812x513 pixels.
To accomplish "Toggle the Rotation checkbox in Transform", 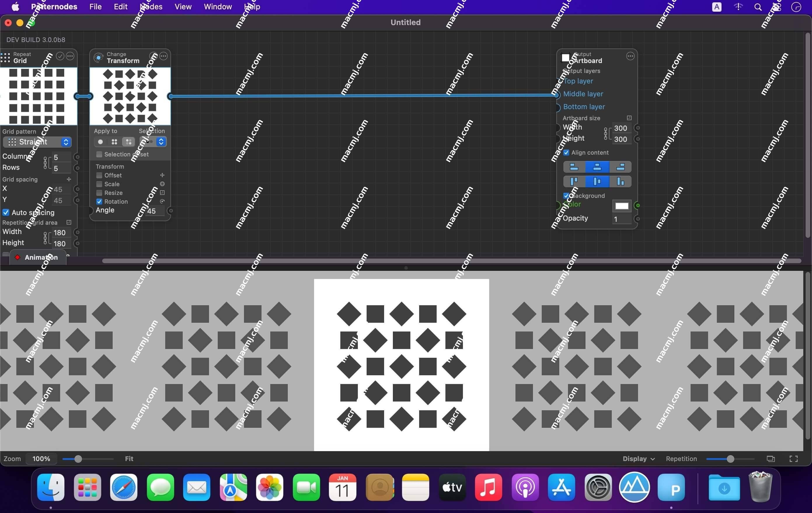I will [99, 201].
